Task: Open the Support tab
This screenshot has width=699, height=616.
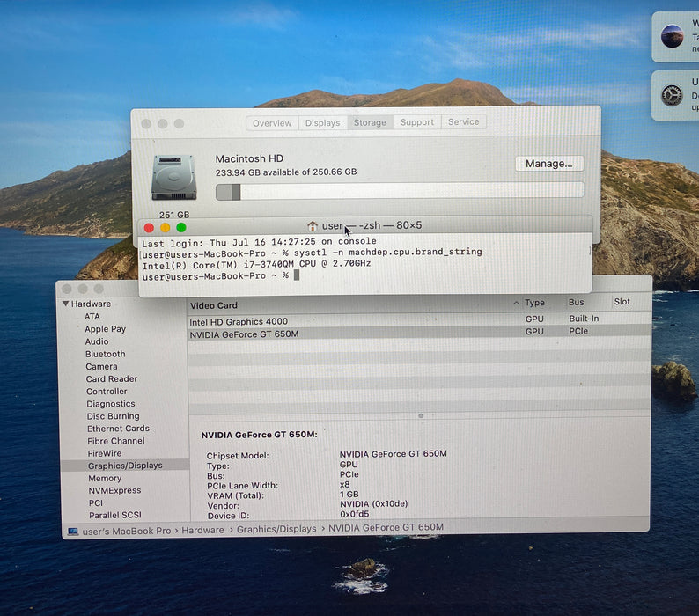Action: [x=416, y=121]
